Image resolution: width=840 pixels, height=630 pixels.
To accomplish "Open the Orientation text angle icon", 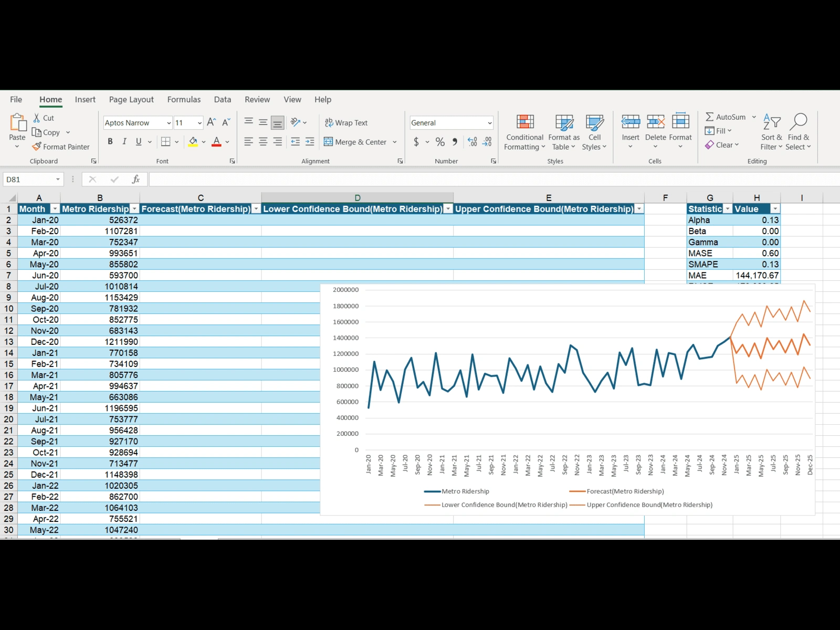I will click(296, 122).
